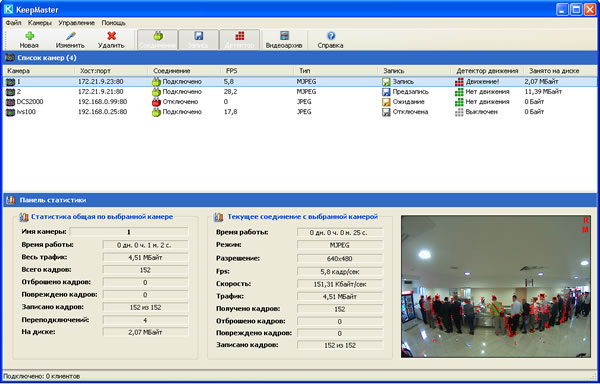
Task: Click status bar text Подключено: 0 клиентов
Action: [x=42, y=376]
